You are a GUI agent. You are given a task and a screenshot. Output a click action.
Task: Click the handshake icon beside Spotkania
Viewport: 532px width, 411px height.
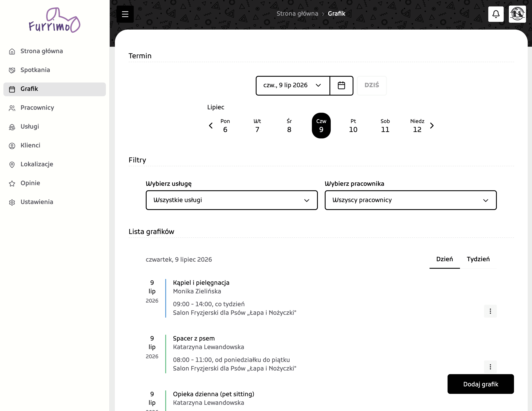[x=12, y=70]
